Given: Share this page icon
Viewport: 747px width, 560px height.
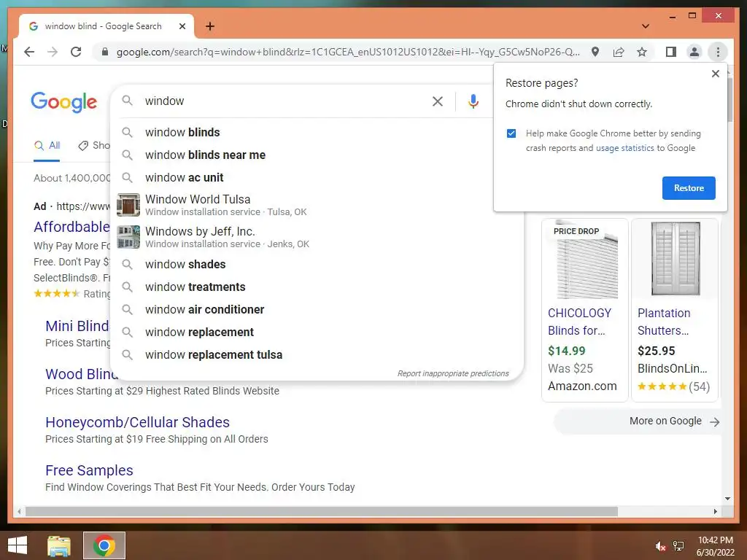Looking at the screenshot, I should click(619, 52).
